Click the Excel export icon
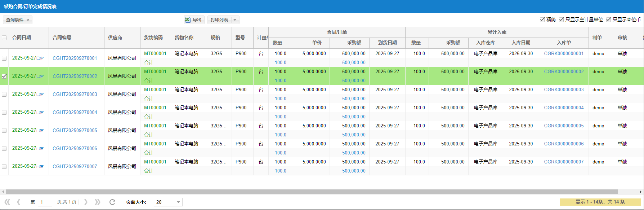The image size is (644, 210). tap(188, 20)
